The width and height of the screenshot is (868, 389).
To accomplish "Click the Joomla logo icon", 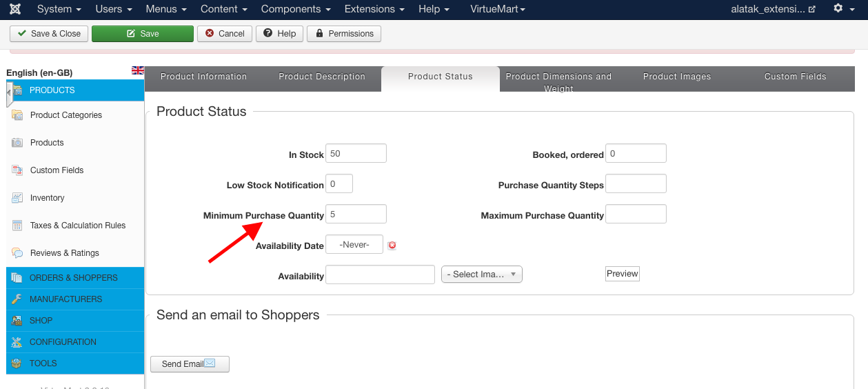I will pos(15,9).
